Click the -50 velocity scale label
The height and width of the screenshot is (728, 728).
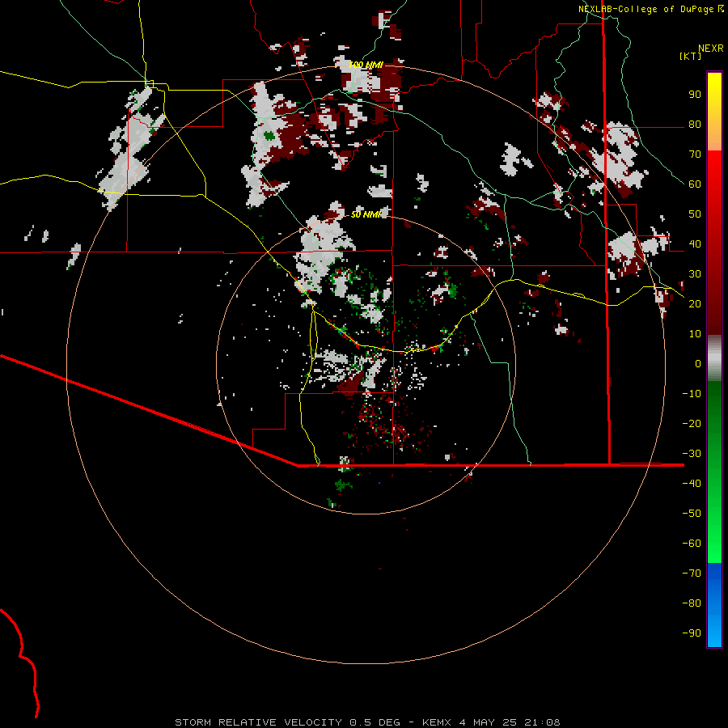[x=692, y=514]
